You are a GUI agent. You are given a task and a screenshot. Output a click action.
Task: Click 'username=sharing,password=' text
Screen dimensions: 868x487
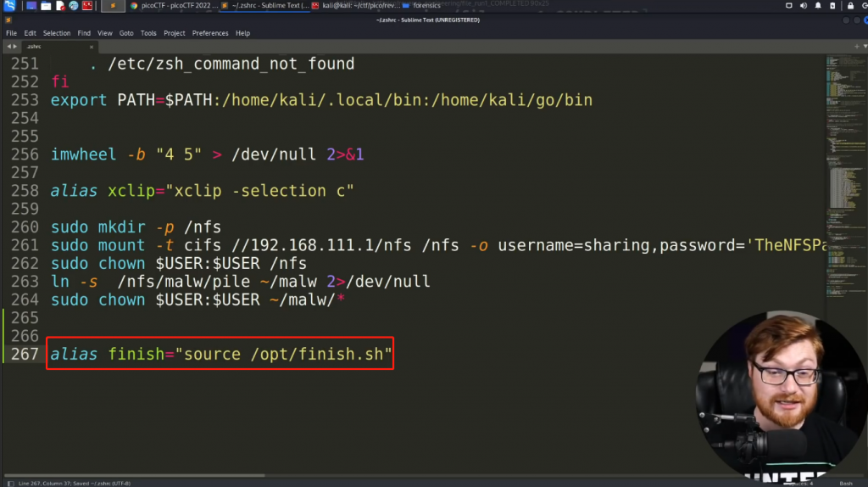(621, 245)
